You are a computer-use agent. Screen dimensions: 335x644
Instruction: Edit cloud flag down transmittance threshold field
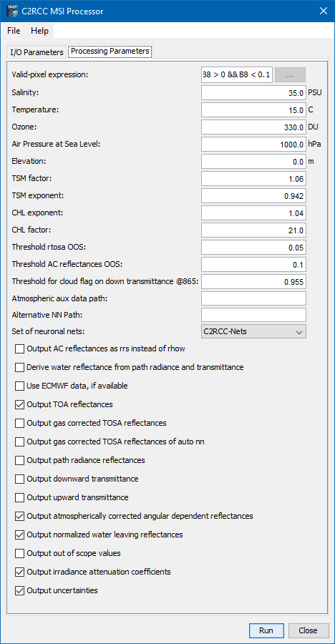point(253,282)
